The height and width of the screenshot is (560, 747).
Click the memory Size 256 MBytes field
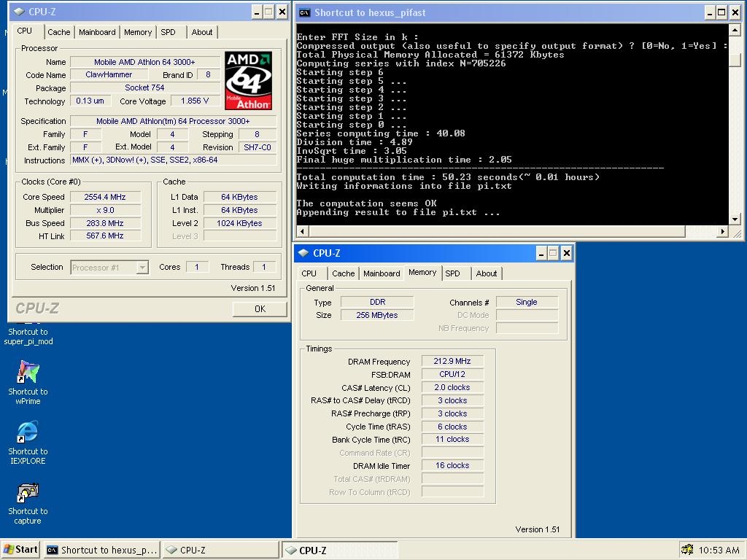coord(377,315)
